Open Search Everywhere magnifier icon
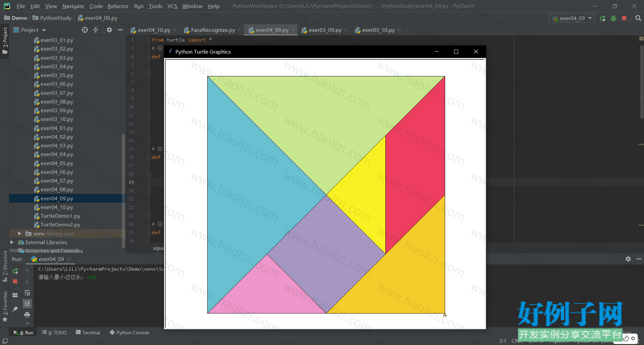Image resolution: width=644 pixels, height=345 pixels. tap(638, 18)
